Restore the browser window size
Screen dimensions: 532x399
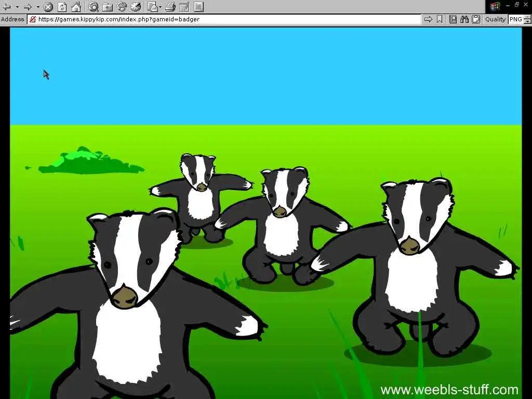pos(517,5)
